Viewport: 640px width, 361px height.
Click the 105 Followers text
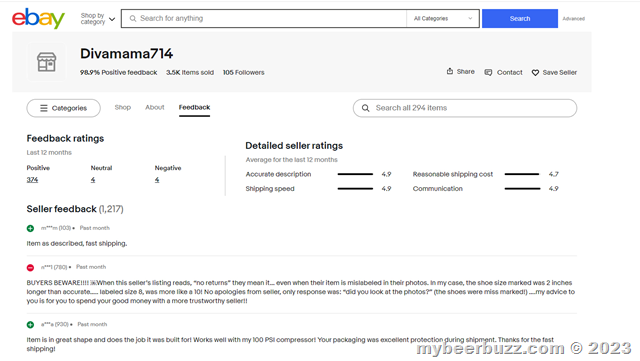pos(244,73)
